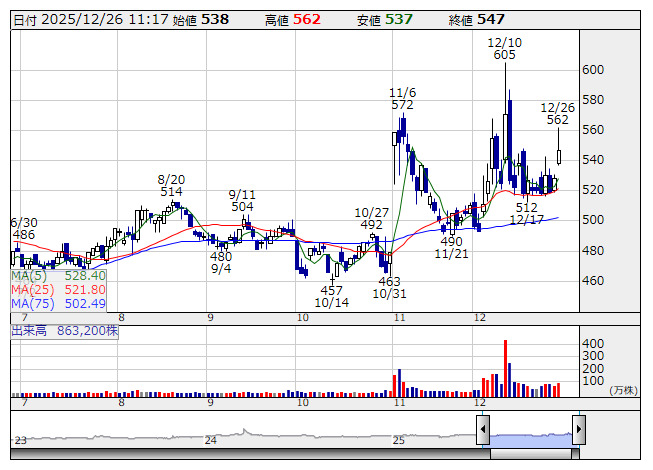The width and height of the screenshot is (653, 470).
Task: Click the 457 10/14 low label
Action: [331, 296]
